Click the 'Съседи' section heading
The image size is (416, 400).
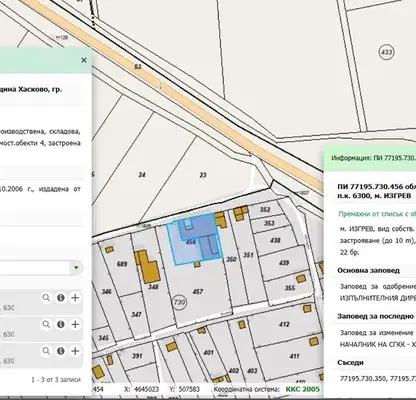[x=350, y=362]
